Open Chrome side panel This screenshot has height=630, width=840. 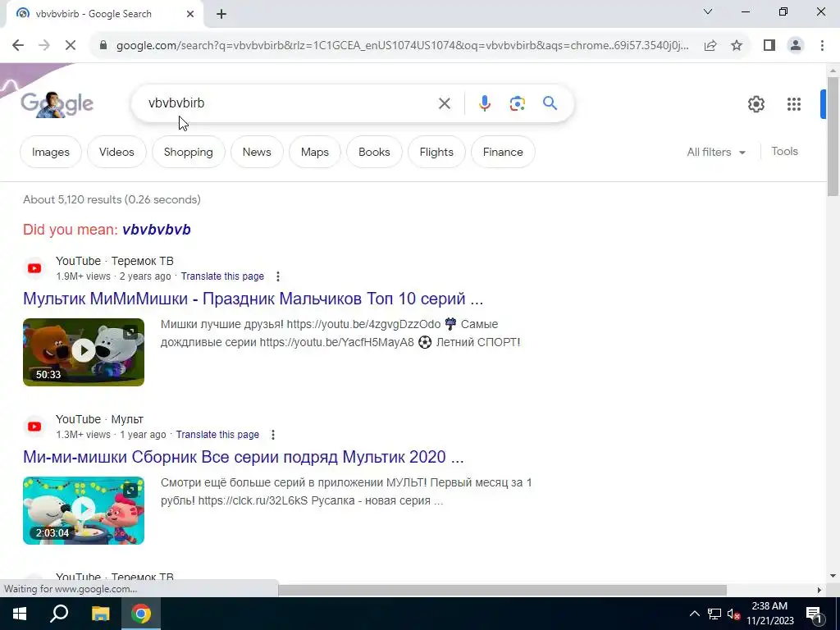(x=769, y=46)
